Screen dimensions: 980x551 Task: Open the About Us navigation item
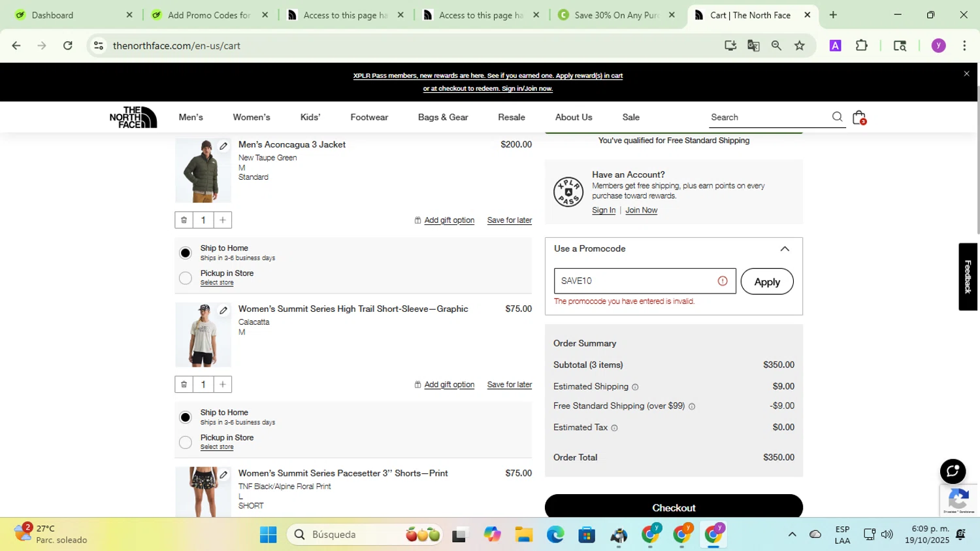[574, 117]
